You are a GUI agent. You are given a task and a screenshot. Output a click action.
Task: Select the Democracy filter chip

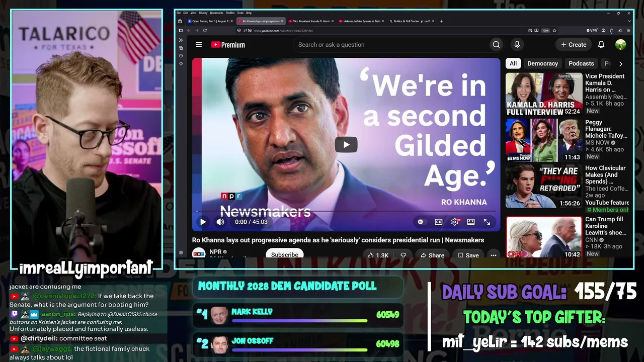pos(542,63)
